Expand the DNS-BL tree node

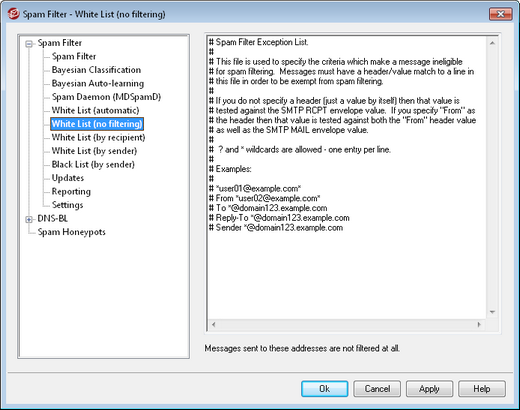(x=29, y=219)
